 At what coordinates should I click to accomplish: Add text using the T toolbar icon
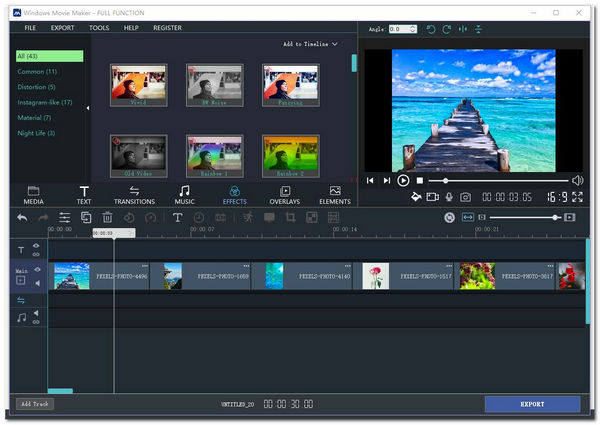coord(177,218)
